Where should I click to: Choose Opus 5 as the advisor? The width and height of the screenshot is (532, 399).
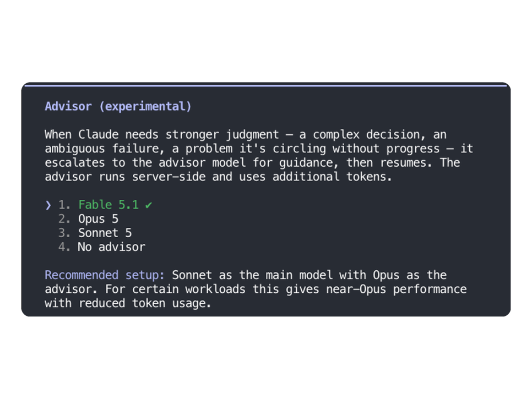(98, 219)
